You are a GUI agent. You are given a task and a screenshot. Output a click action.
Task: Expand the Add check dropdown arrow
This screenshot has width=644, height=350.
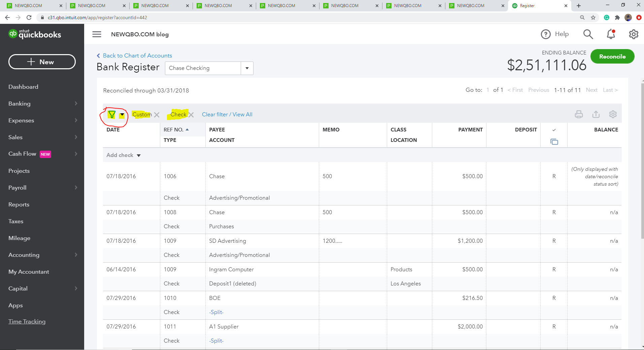[139, 155]
